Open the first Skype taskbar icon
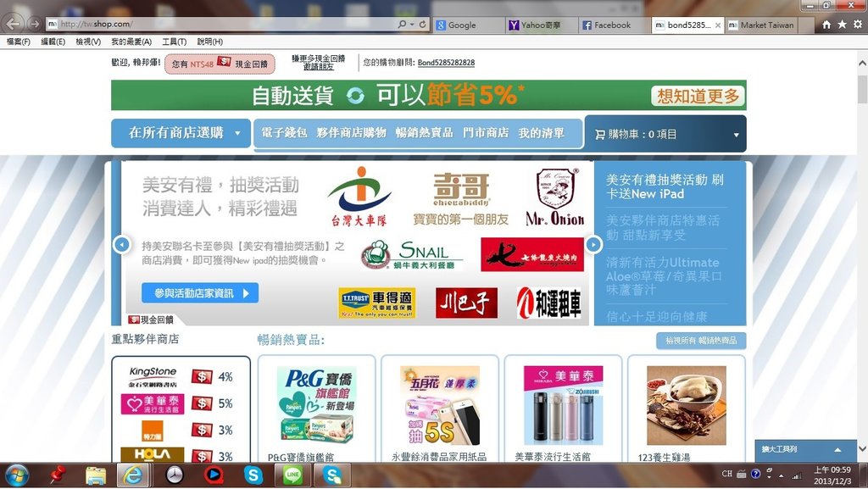This screenshot has width=868, height=489. [253, 475]
